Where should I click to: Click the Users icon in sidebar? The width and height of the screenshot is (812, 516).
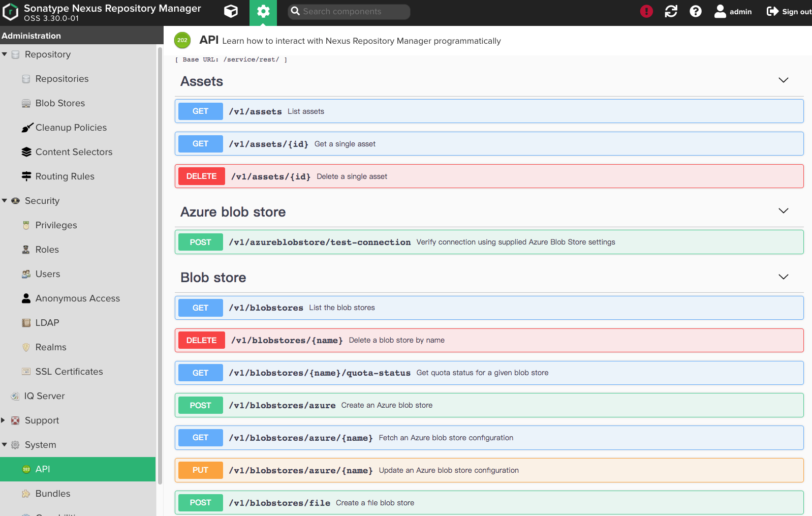pos(26,274)
